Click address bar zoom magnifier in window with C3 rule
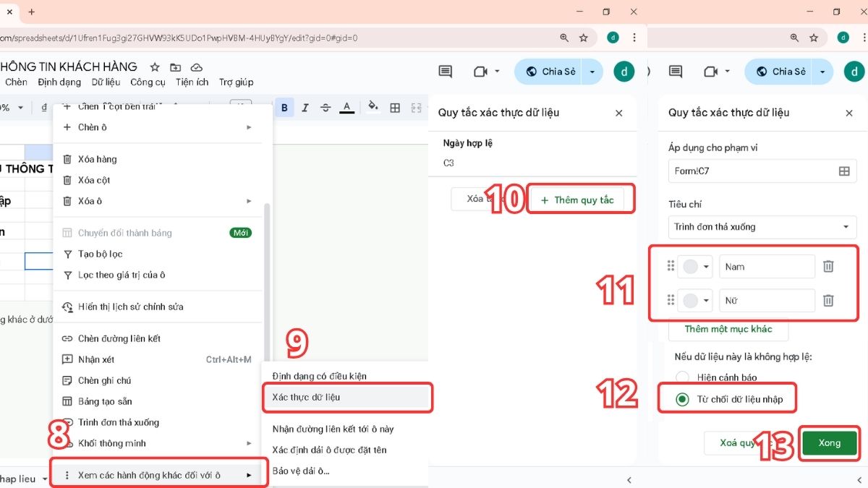The image size is (868, 488). click(x=564, y=38)
